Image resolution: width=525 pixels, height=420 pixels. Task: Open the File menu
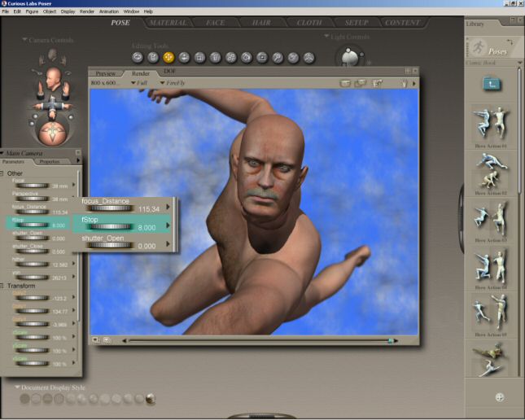point(6,11)
